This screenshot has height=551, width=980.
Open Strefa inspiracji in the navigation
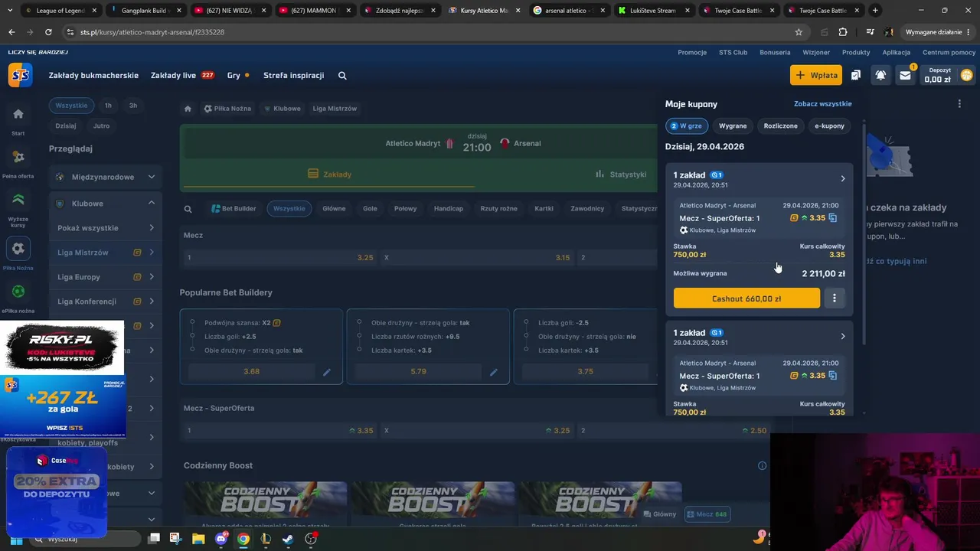click(293, 76)
